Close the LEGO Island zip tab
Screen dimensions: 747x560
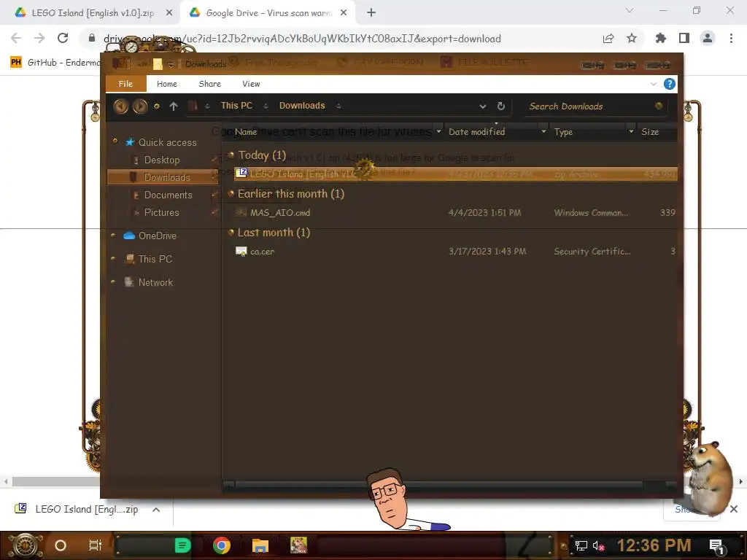[169, 13]
